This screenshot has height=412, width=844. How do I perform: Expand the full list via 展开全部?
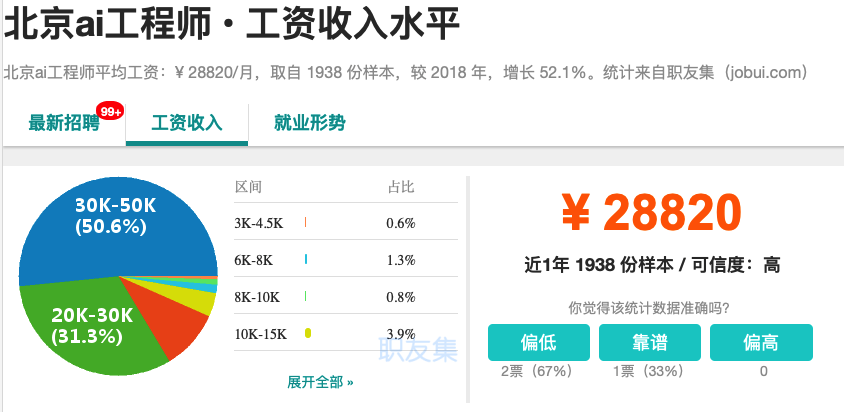pyautogui.click(x=320, y=382)
